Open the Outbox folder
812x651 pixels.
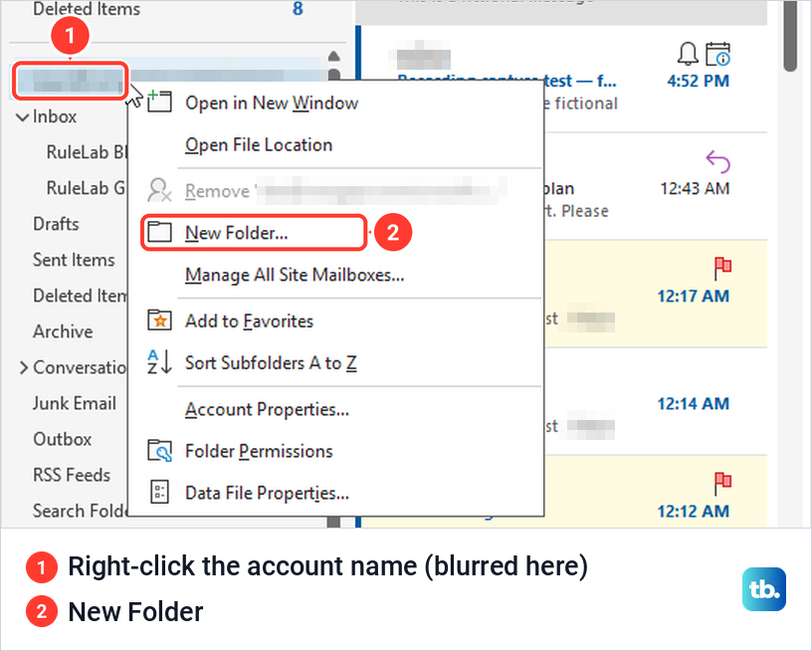(62, 439)
